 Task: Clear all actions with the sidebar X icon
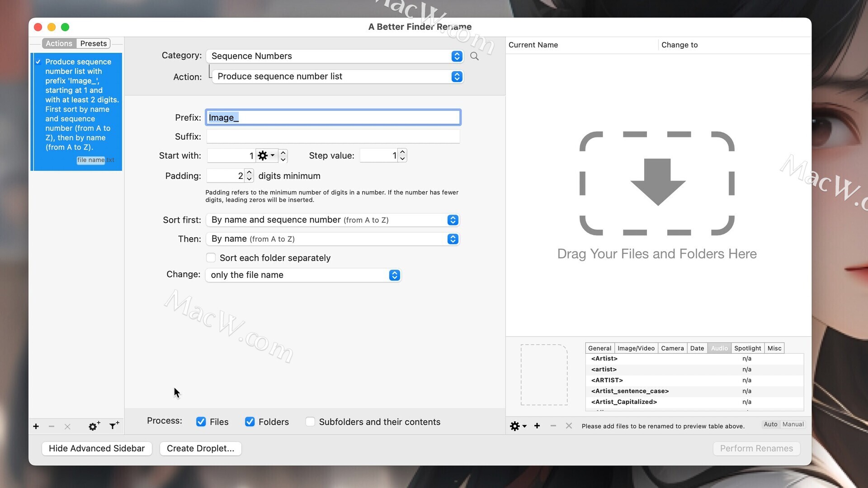point(67,426)
